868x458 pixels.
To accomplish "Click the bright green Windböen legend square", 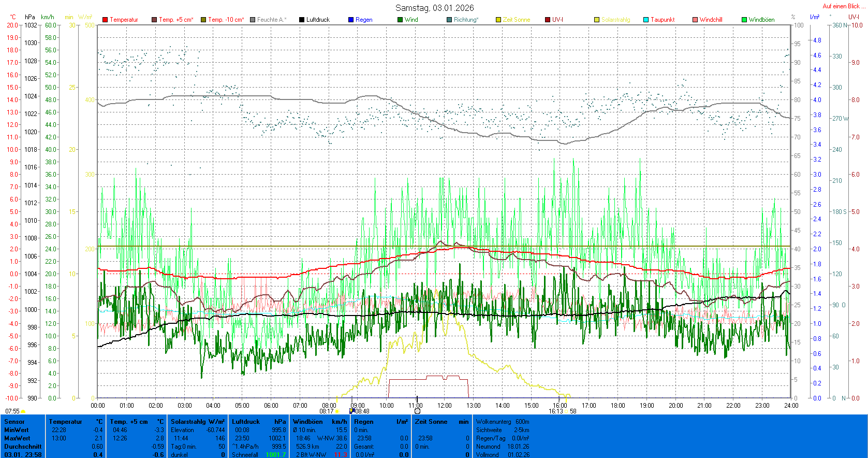I will [x=744, y=20].
